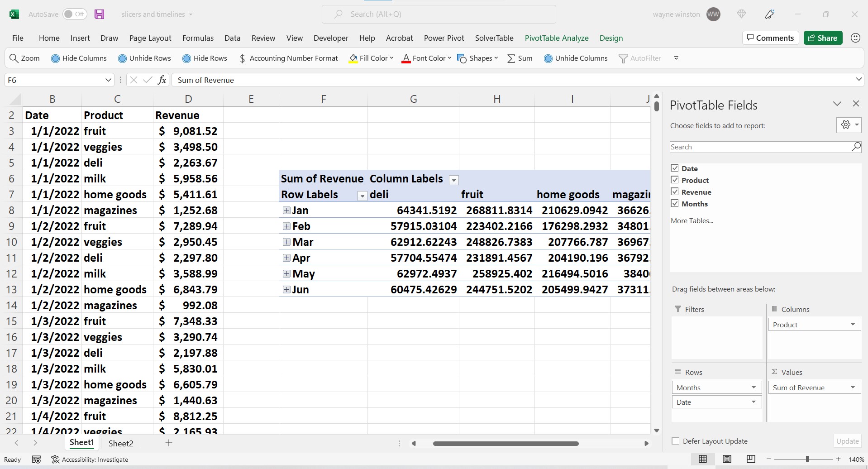Switch to Page Break Preview view

pyautogui.click(x=751, y=459)
